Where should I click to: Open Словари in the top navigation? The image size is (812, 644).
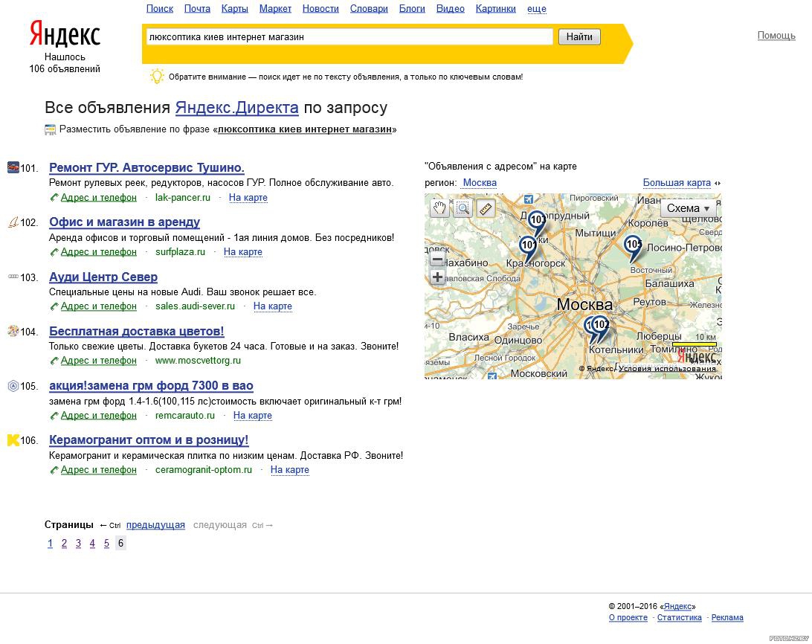click(369, 9)
